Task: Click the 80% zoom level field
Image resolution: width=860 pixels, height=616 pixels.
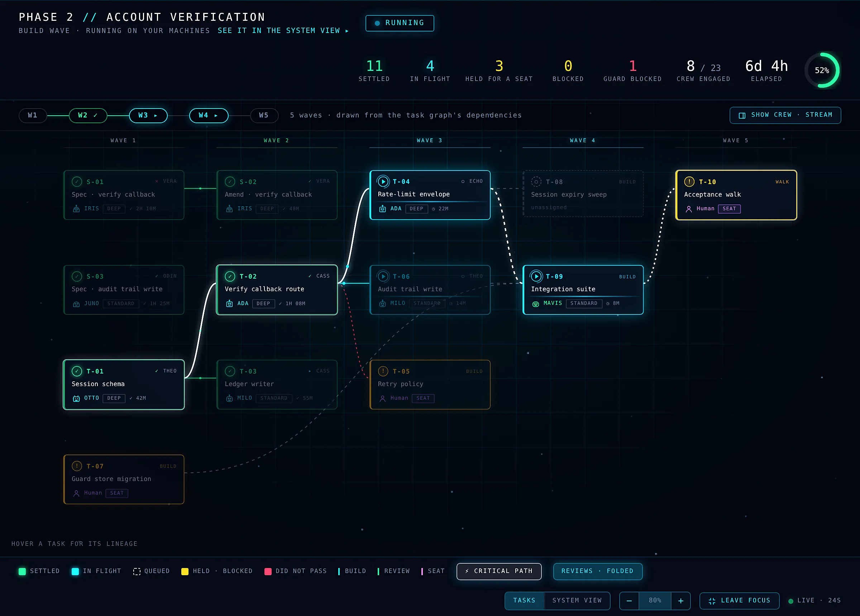Action: [x=655, y=601]
